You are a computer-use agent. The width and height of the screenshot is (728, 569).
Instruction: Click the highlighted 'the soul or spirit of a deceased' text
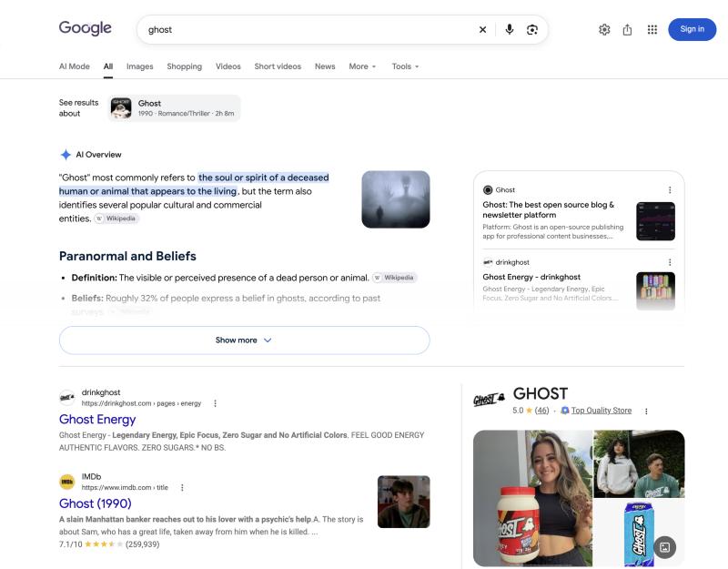click(x=263, y=178)
